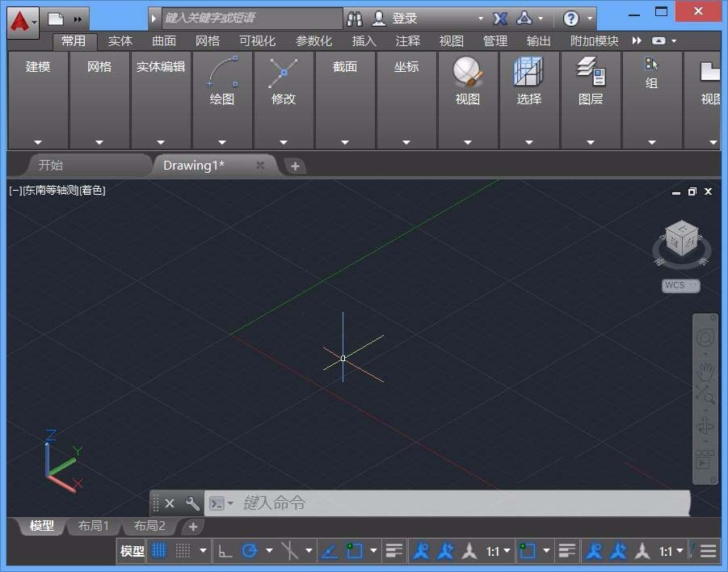Switch to the 布局2 layout tab
This screenshot has height=572, width=728.
(x=149, y=526)
